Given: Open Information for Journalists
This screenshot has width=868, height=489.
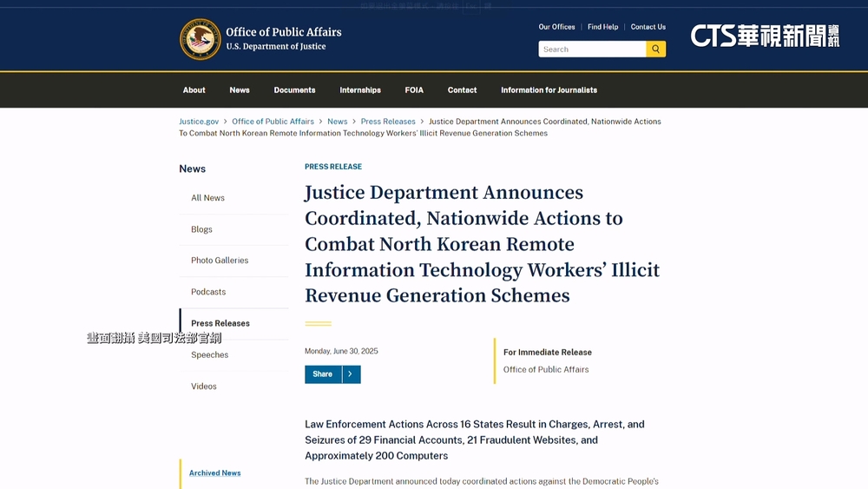Looking at the screenshot, I should 549,90.
